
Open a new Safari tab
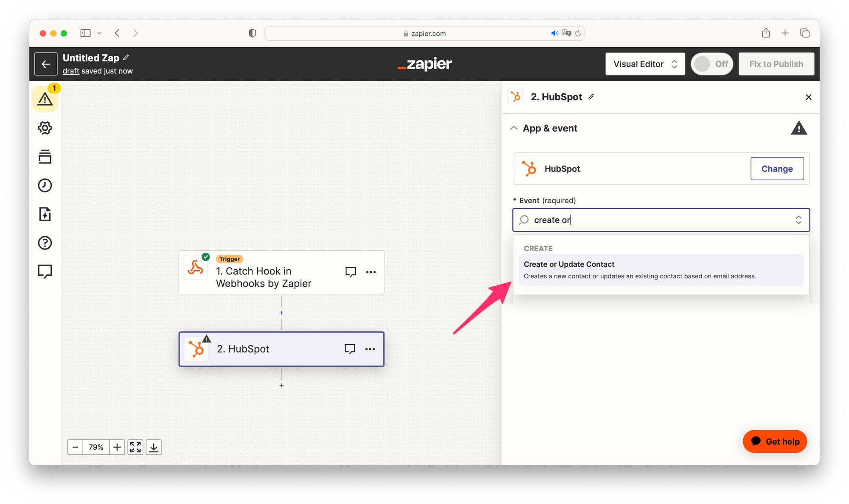[x=785, y=33]
